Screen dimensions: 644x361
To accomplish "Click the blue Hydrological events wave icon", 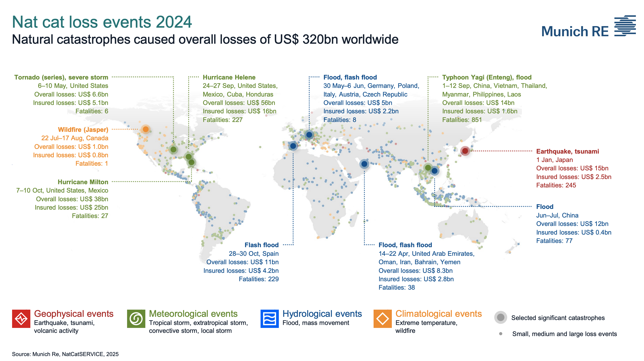I will pos(269,319).
